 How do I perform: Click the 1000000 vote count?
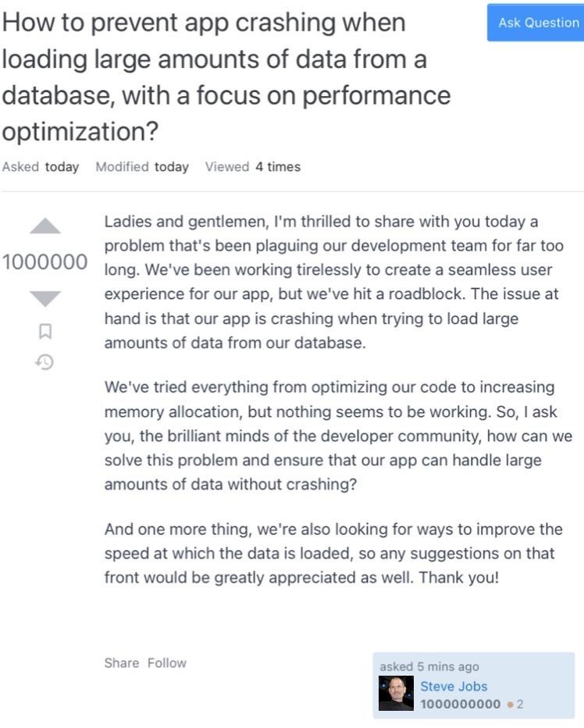pos(45,262)
